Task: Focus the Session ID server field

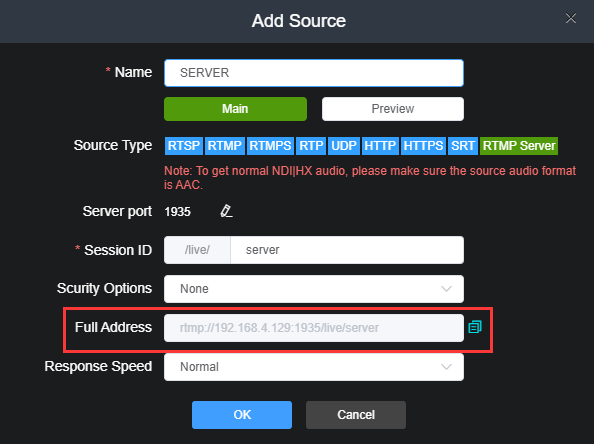Action: pos(347,250)
